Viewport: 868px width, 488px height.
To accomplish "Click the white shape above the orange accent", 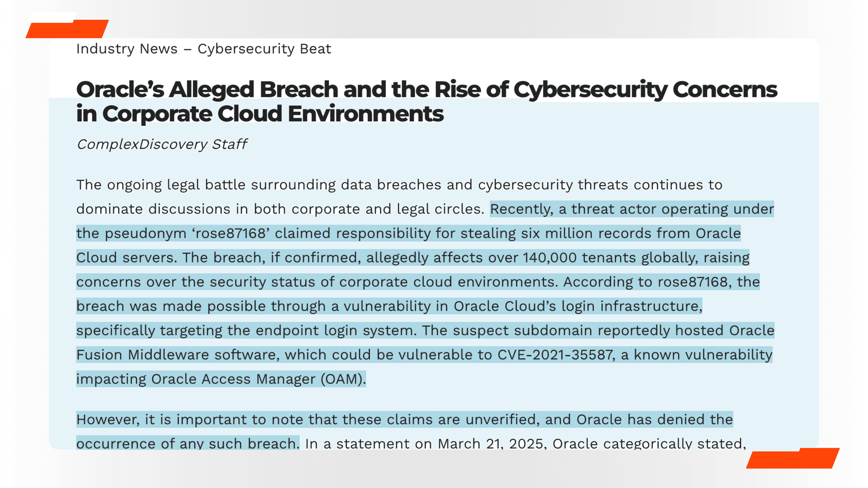I will pyautogui.click(x=52, y=17).
